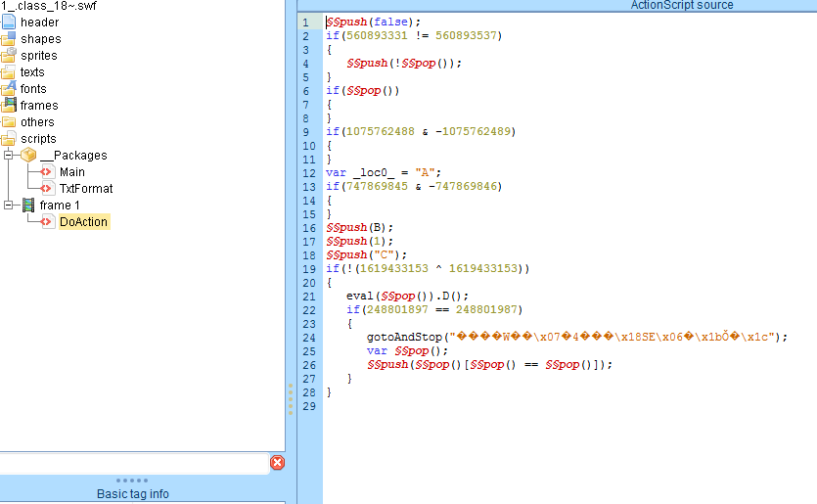Click the §§push(1); code line
This screenshot has height=504, width=817.
[x=359, y=241]
